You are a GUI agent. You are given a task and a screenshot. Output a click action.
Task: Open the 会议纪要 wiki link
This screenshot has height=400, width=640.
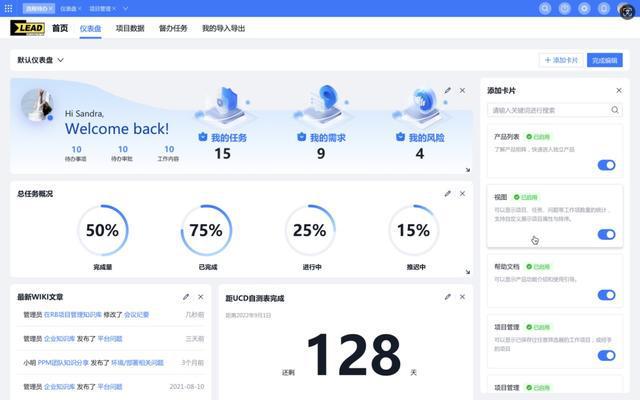(x=136, y=315)
